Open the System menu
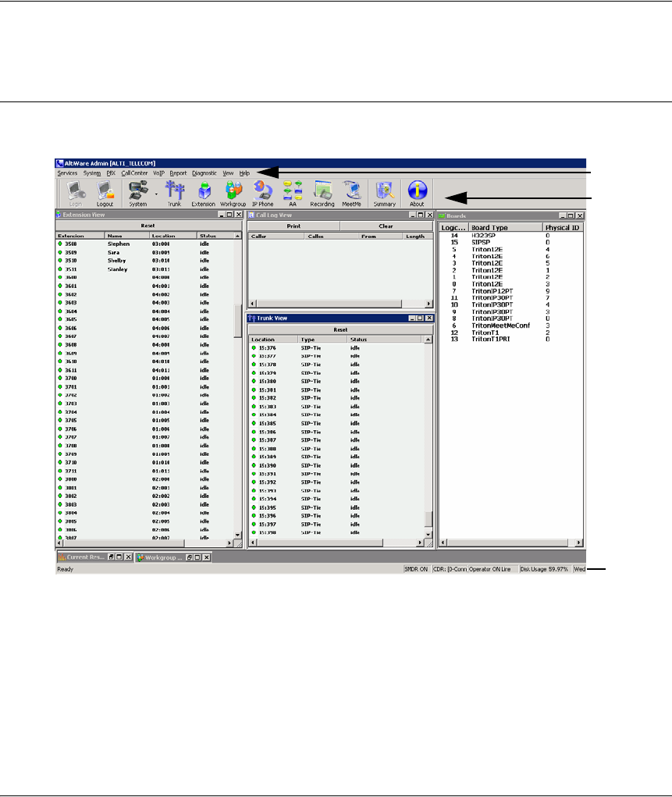Image resolution: width=672 pixels, height=797 pixels. pyautogui.click(x=92, y=173)
